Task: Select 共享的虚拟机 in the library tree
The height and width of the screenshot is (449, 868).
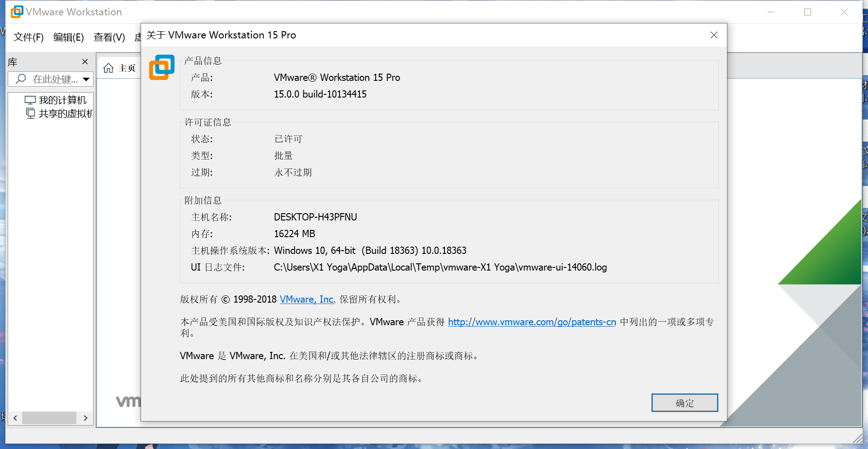Action: [66, 113]
